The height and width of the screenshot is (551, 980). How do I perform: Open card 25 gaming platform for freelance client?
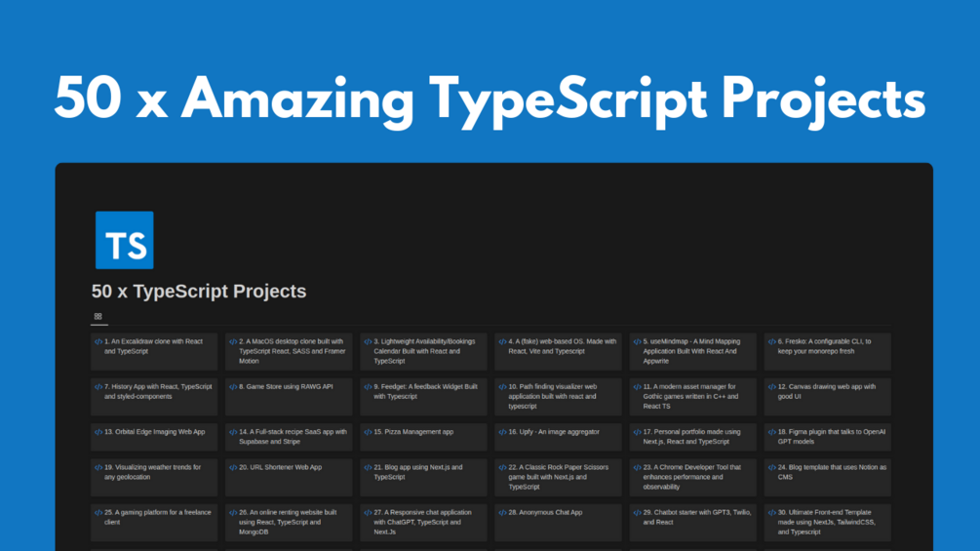(x=154, y=523)
